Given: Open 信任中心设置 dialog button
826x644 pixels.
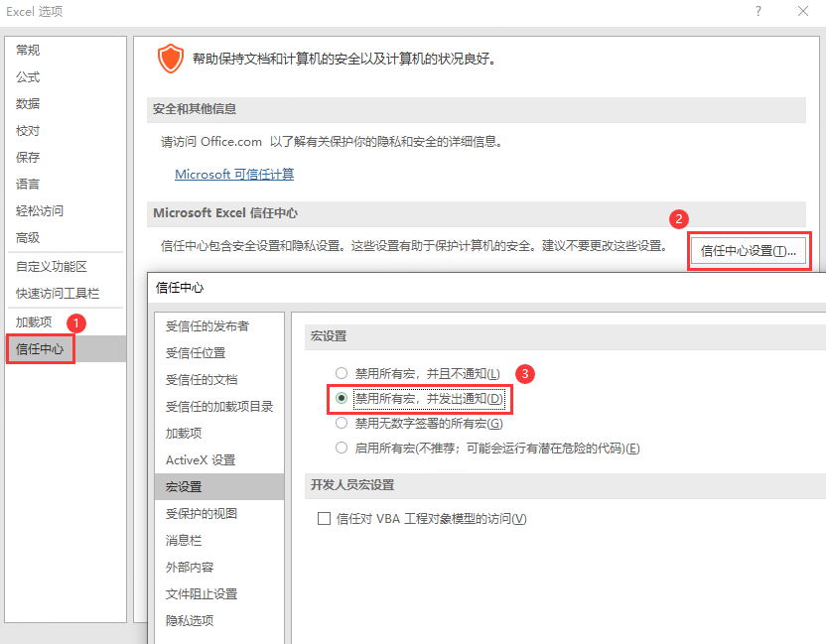Looking at the screenshot, I should pos(750,251).
